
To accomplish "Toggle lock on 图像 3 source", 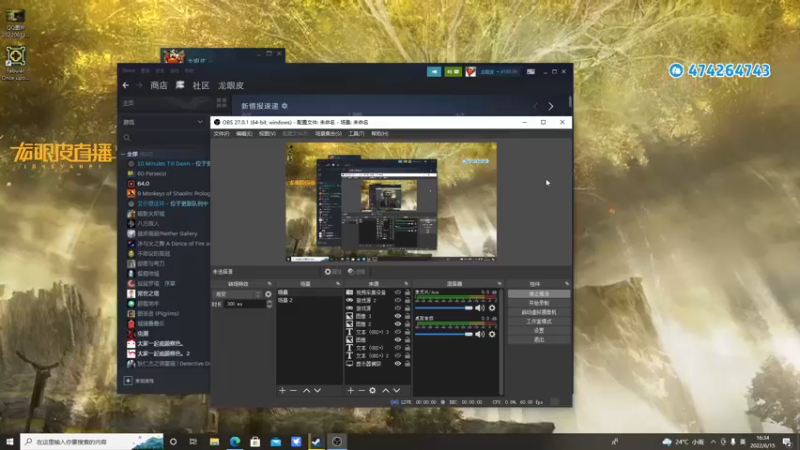I will pos(407,316).
